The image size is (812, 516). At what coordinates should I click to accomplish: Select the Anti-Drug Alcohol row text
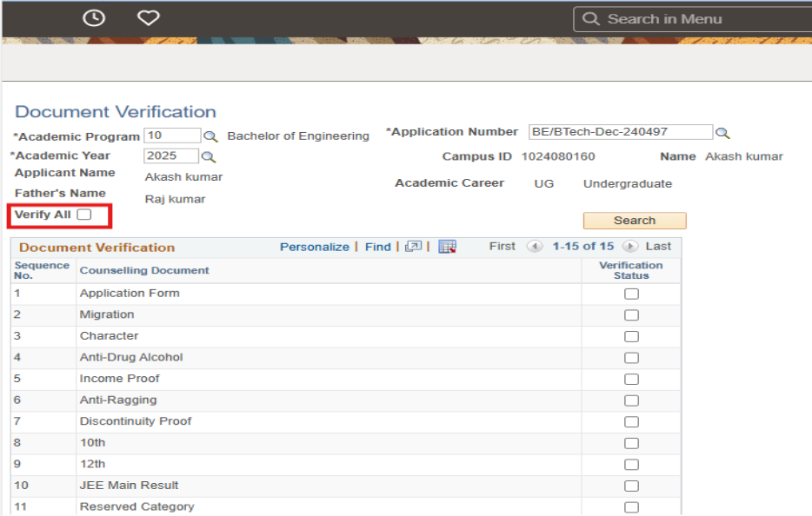pos(131,357)
